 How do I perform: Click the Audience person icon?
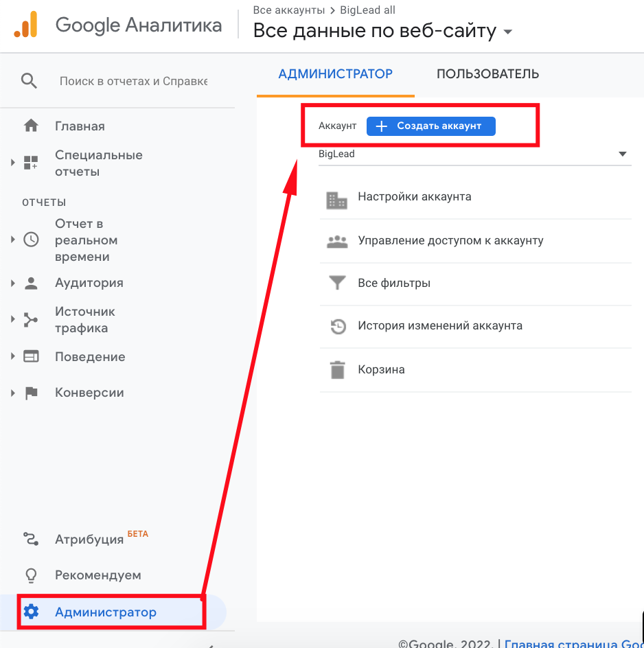click(31, 283)
